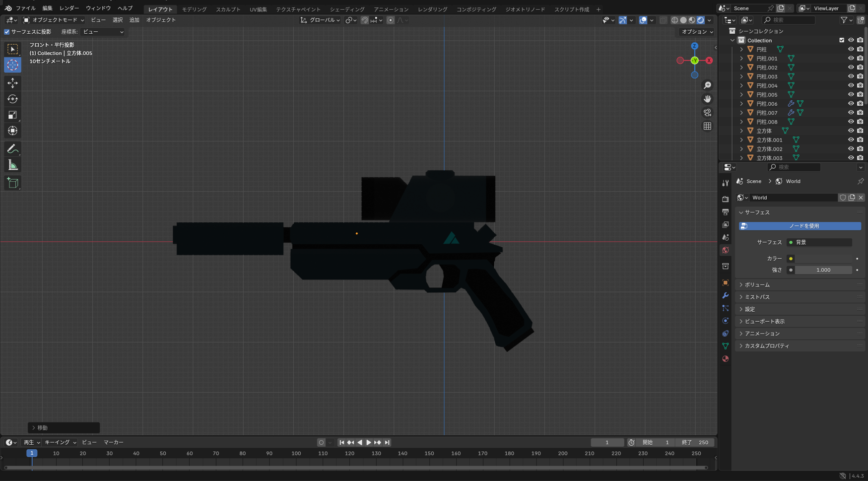Switch to the モデリング workspace tab

(x=194, y=9)
